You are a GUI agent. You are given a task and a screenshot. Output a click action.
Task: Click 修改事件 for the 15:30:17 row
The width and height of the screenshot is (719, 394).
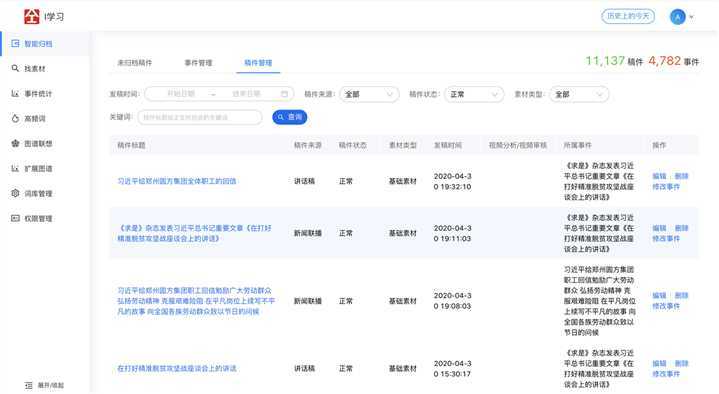(666, 374)
